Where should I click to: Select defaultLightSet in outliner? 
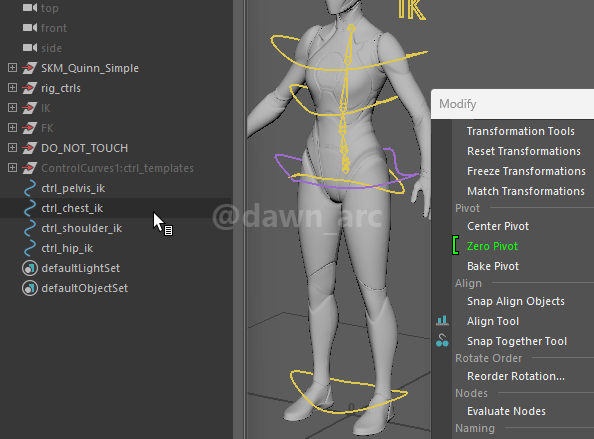click(81, 268)
